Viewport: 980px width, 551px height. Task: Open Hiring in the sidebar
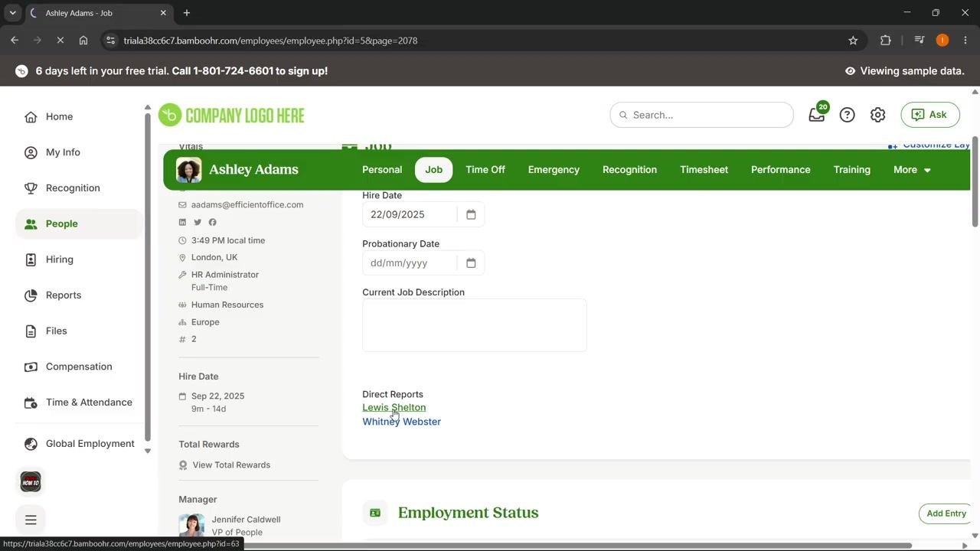pyautogui.click(x=60, y=259)
